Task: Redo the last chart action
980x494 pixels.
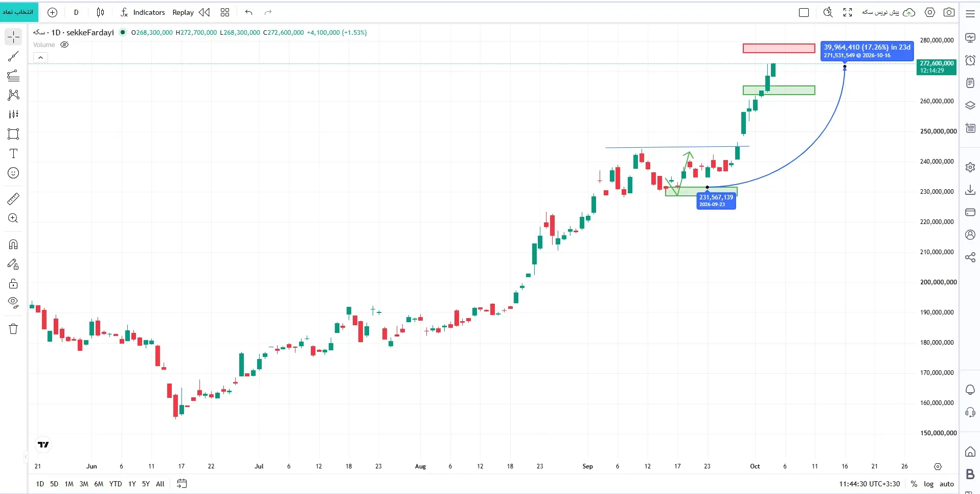Action: tap(268, 12)
